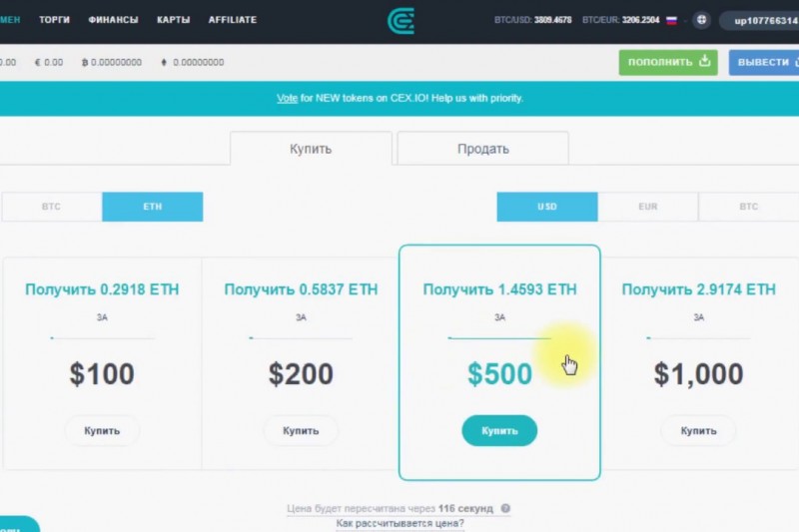
Task: Click the Vote link in banner
Action: coord(287,98)
